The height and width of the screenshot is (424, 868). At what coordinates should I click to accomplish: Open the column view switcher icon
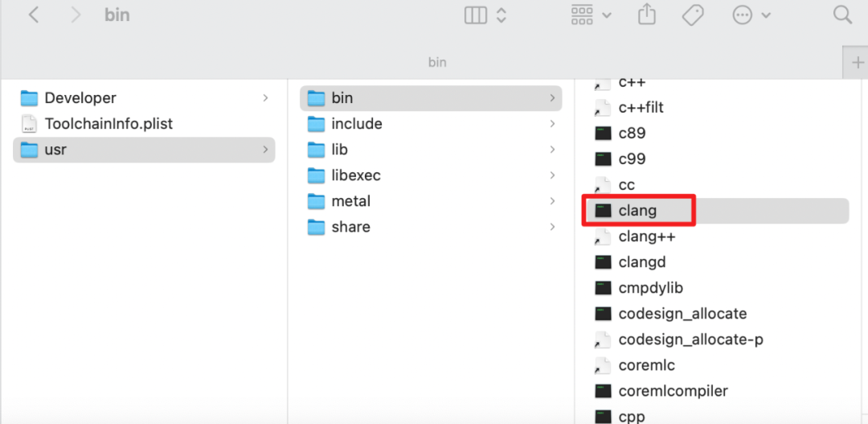click(x=485, y=15)
